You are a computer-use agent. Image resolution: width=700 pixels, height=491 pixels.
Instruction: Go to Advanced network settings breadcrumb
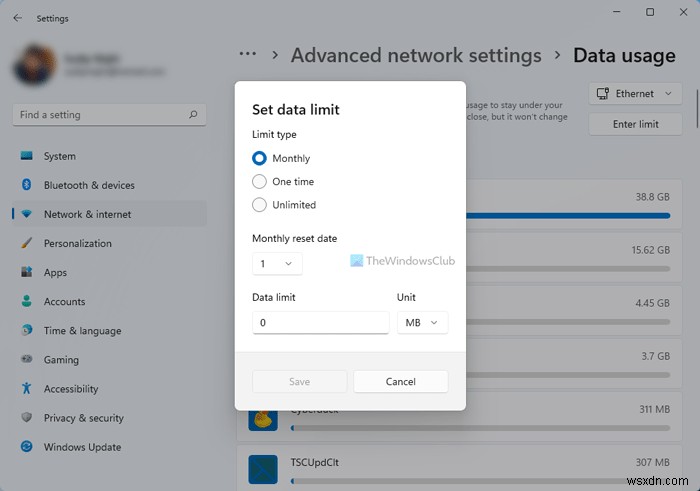coord(416,55)
